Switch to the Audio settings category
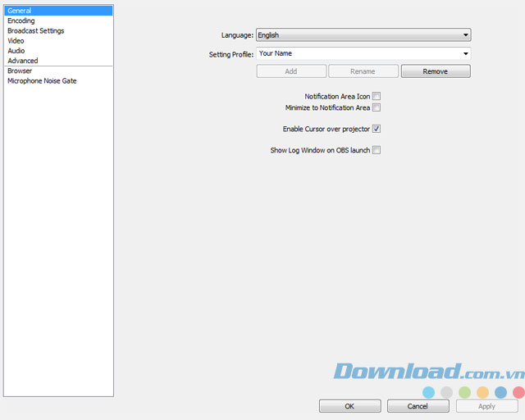Screen dimensions: 525x420 pos(58,51)
